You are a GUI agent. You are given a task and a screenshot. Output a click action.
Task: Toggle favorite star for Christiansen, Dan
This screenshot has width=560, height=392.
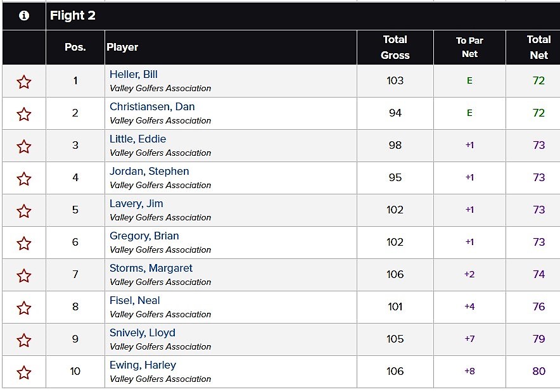pos(24,114)
